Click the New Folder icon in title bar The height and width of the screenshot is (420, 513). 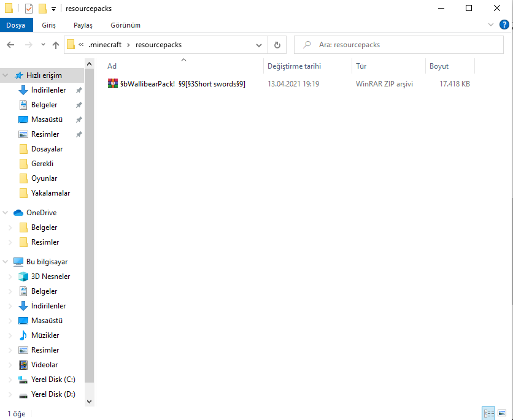point(42,9)
